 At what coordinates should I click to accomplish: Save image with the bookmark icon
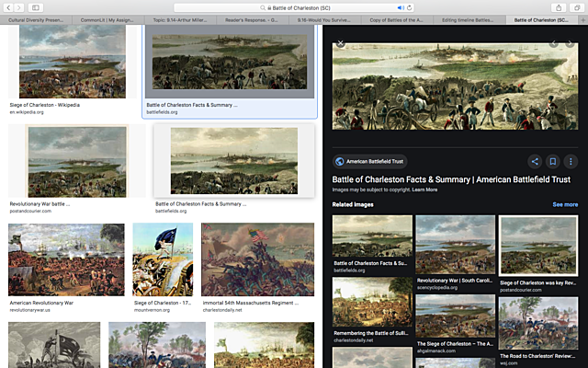[x=553, y=162]
